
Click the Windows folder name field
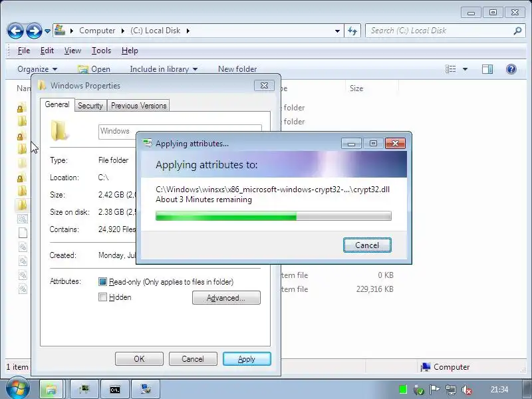pos(117,131)
